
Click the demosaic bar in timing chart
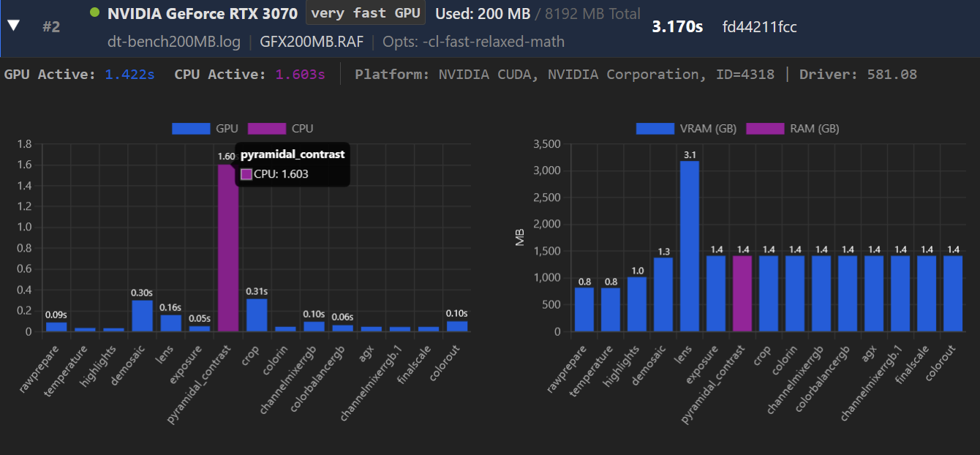click(142, 316)
